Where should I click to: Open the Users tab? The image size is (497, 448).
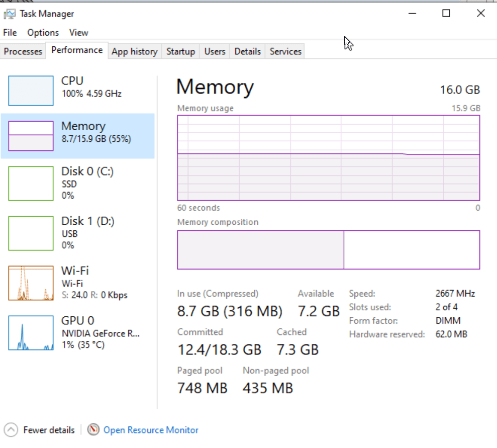click(215, 51)
